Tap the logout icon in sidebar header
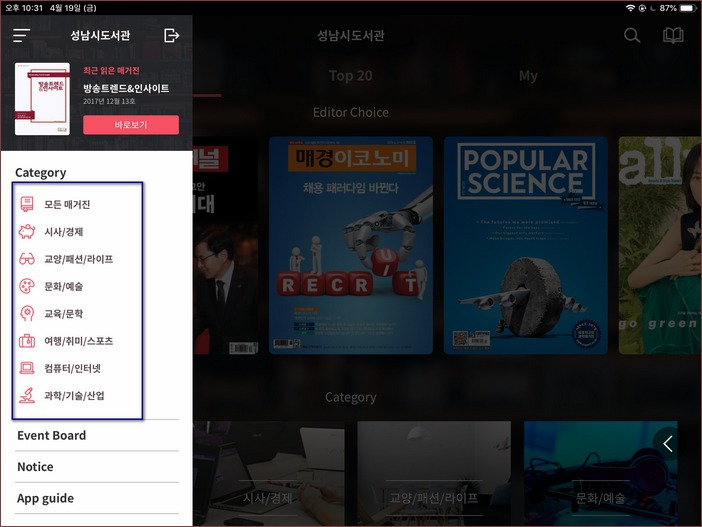 171,35
